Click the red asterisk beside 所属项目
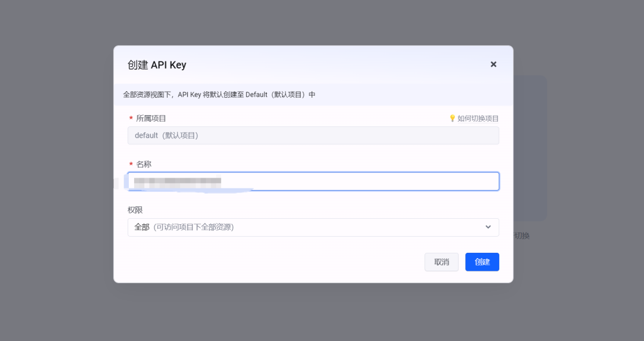This screenshot has height=341, width=644. pos(131,119)
